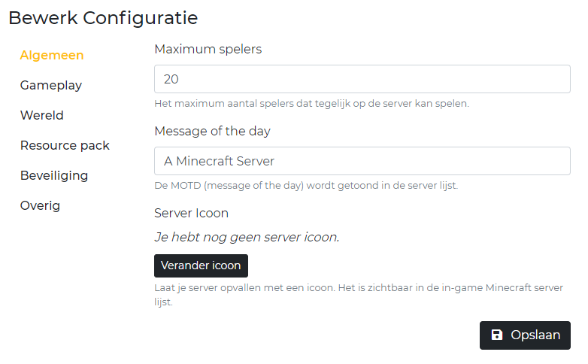Click the Server Icoon label
The width and height of the screenshot is (588, 364).
(x=191, y=213)
